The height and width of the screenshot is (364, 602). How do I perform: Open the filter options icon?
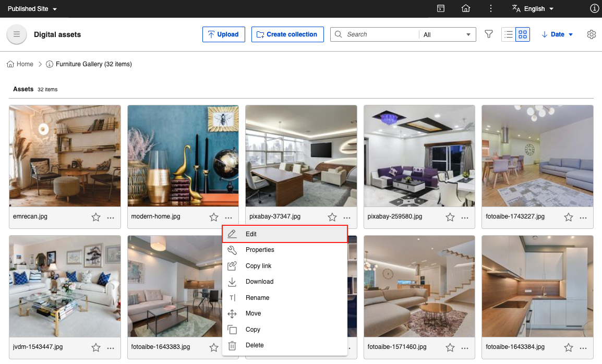pyautogui.click(x=488, y=34)
